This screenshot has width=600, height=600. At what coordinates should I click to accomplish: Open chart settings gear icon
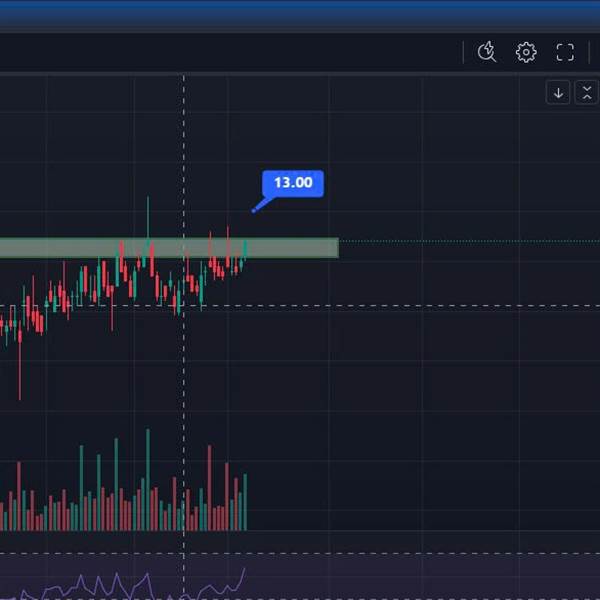tap(526, 52)
